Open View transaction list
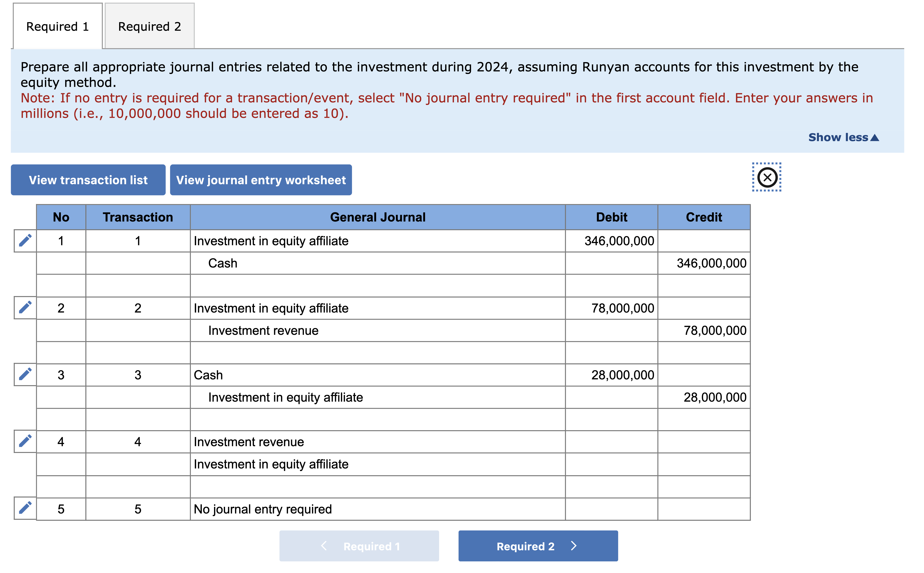 88,180
